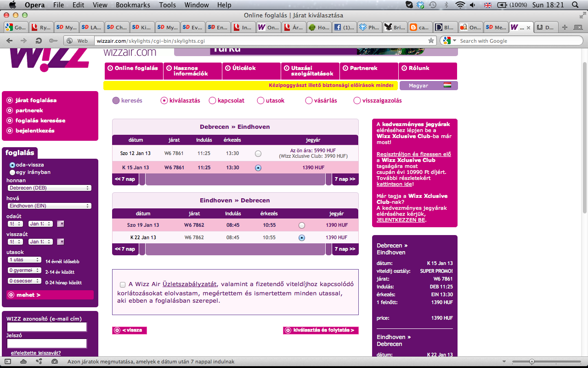This screenshot has height=368, width=588.
Task: Open the Rólunk nav tab
Action: point(428,71)
